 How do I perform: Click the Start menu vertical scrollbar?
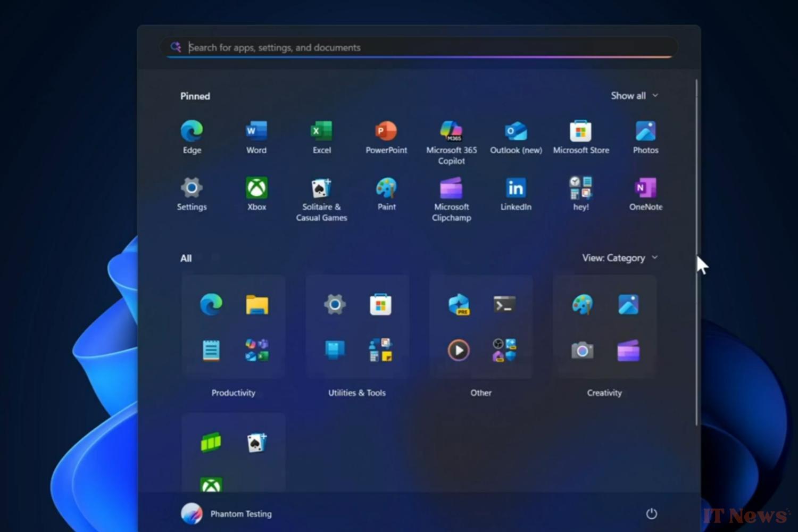696,253
